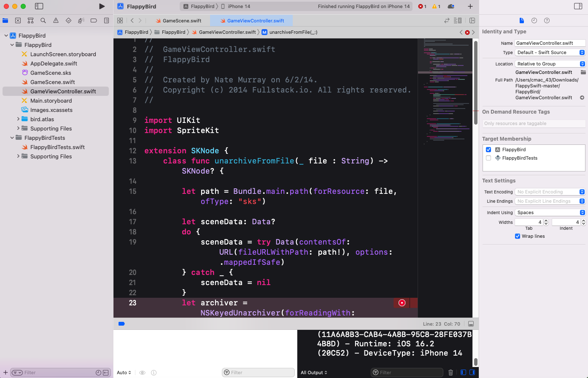Go forward in editor history
The image size is (588, 378).
coord(140,20)
